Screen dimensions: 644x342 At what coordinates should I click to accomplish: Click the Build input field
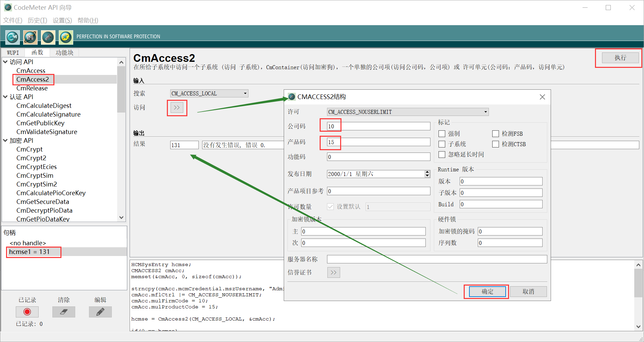[501, 204]
